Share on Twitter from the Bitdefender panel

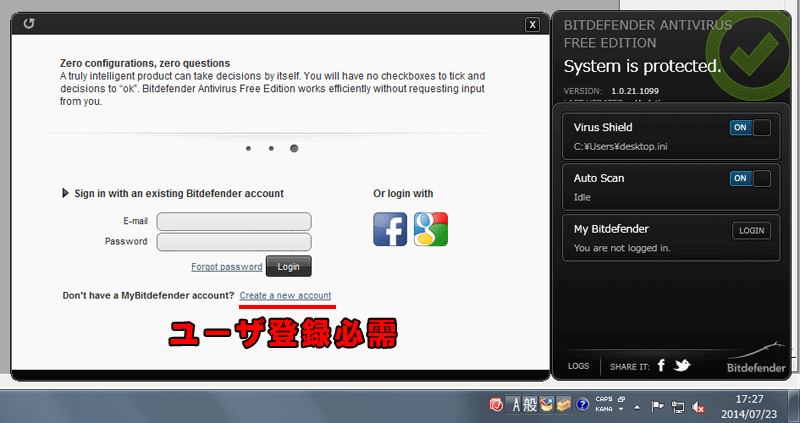[682, 365]
